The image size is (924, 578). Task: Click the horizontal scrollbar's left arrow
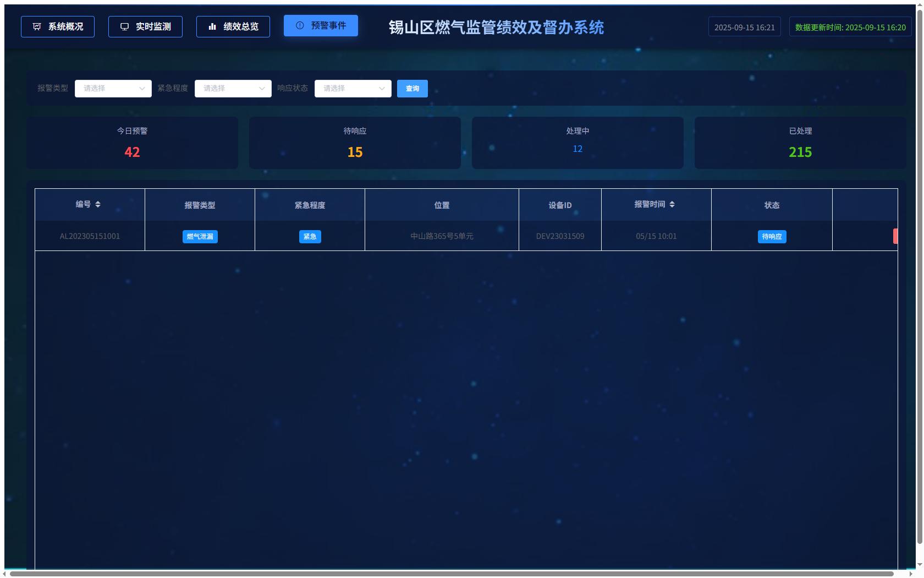tap(7, 574)
